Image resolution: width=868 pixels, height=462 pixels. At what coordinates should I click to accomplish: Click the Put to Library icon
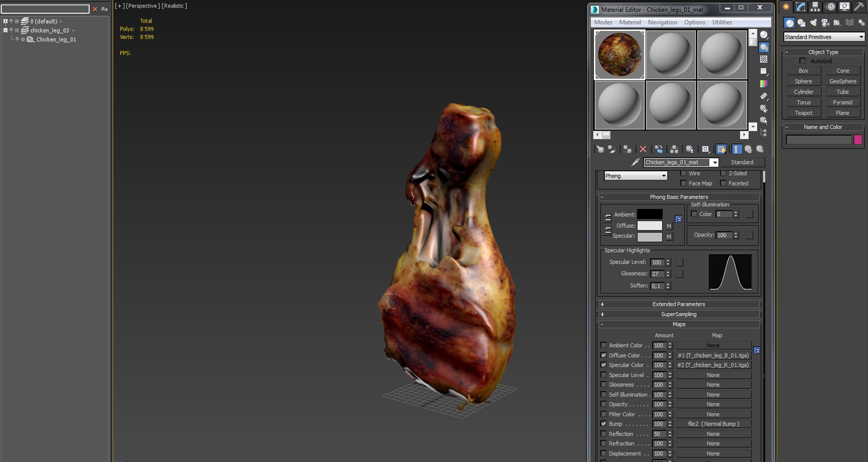coord(689,149)
